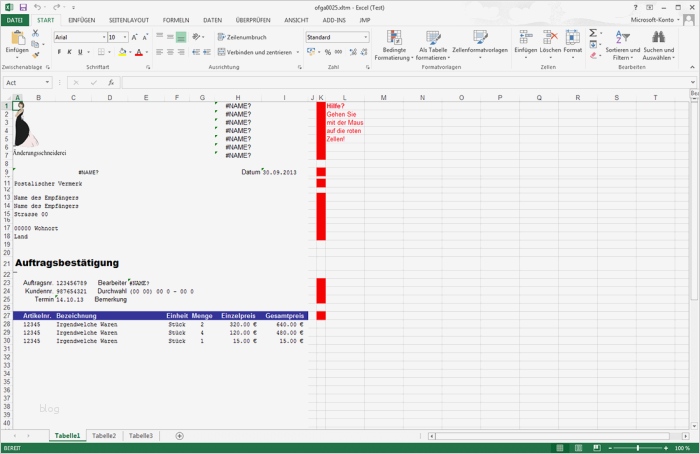700x454 pixels.
Task: Center text horizontally in the cell
Action: (x=170, y=52)
